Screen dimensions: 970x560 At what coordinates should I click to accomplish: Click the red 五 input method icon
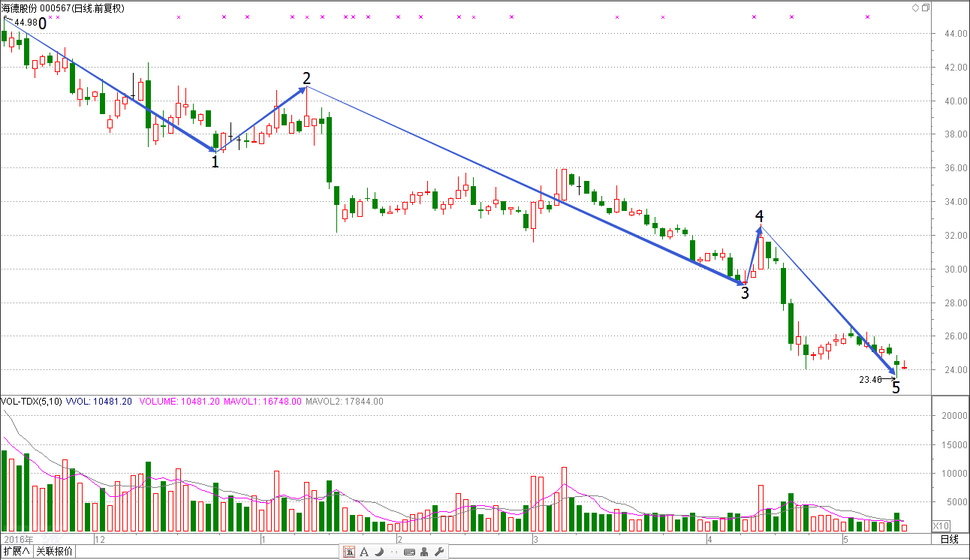coord(349,552)
